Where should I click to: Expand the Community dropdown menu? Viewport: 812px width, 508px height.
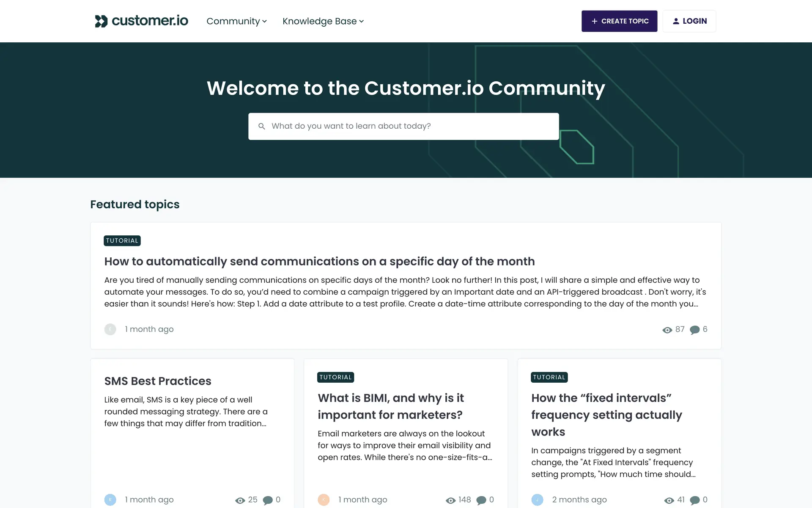pyautogui.click(x=236, y=21)
